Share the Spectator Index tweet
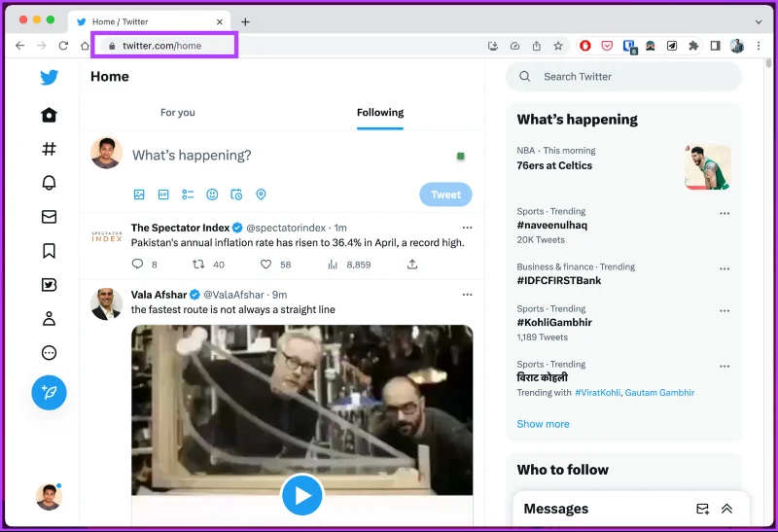The height and width of the screenshot is (532, 778). click(x=412, y=264)
